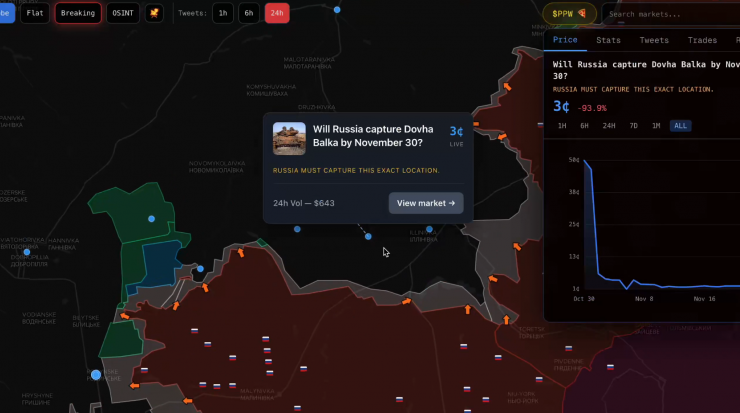Viewport: 740px width, 413px height.
Task: Click the $PPW pizza token badge
Action: [x=570, y=14]
